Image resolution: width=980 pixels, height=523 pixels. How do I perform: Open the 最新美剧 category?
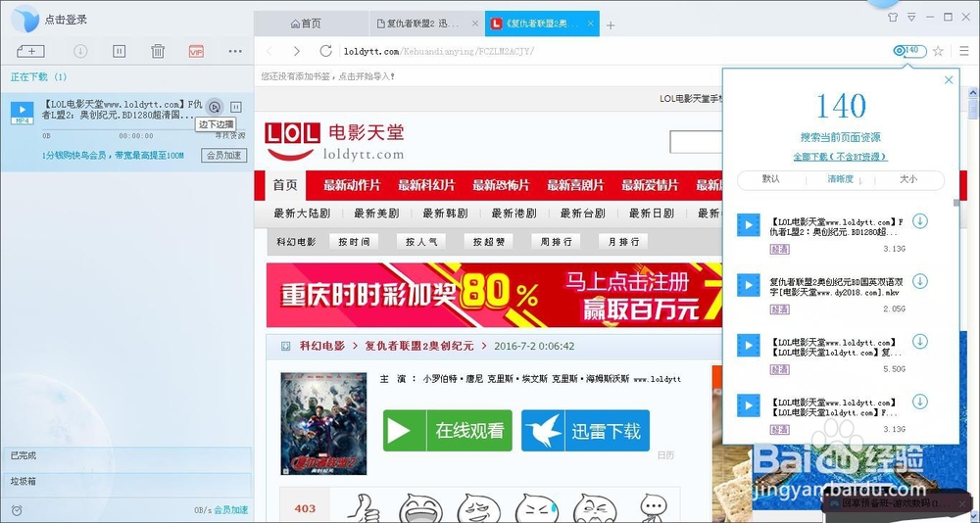(x=376, y=214)
